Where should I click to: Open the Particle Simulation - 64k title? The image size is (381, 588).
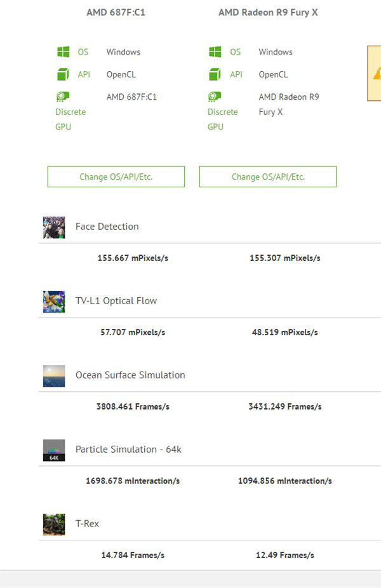tap(129, 449)
